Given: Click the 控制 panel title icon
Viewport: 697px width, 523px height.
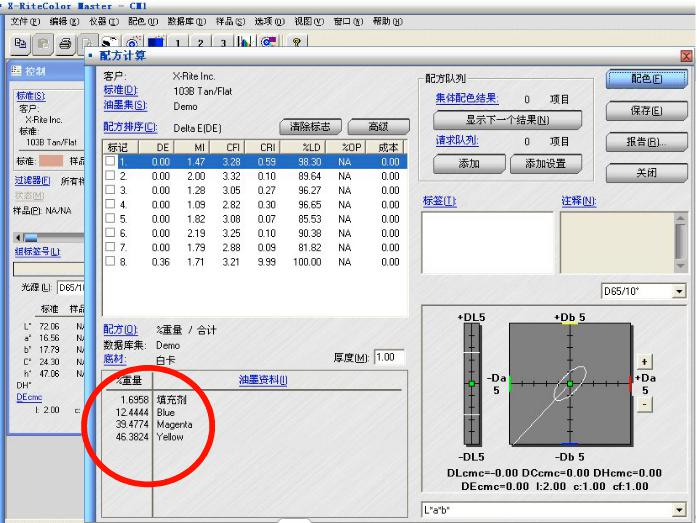Looking at the screenshot, I should pyautogui.click(x=16, y=71).
